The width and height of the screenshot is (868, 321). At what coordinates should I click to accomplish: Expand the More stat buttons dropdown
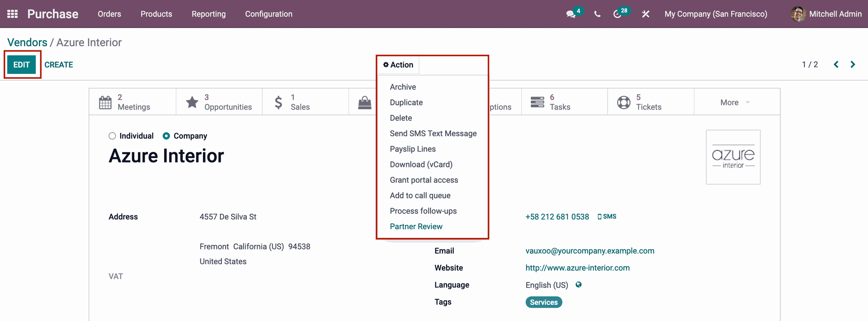click(736, 102)
